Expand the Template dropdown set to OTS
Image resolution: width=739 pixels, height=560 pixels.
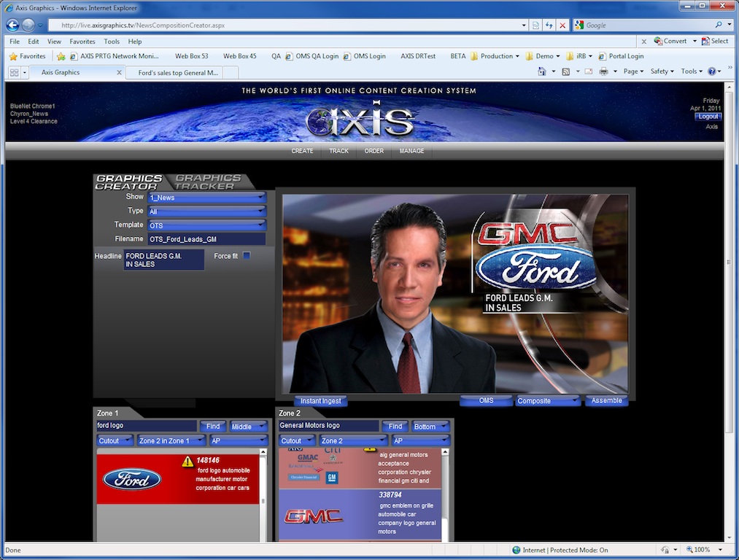pos(207,225)
